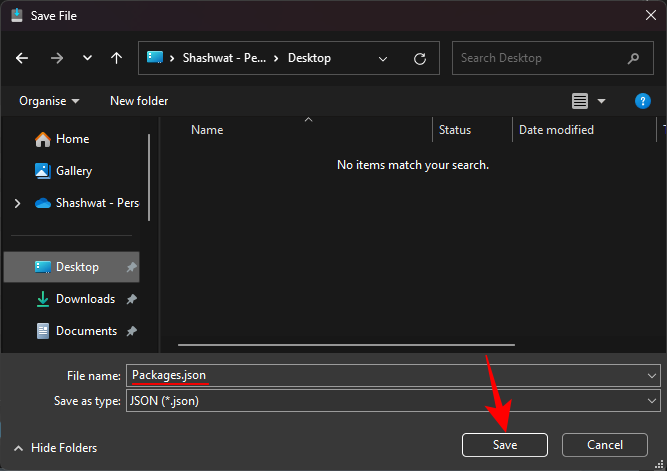
Task: Open recent locations dropdown arrow
Action: 86,59
